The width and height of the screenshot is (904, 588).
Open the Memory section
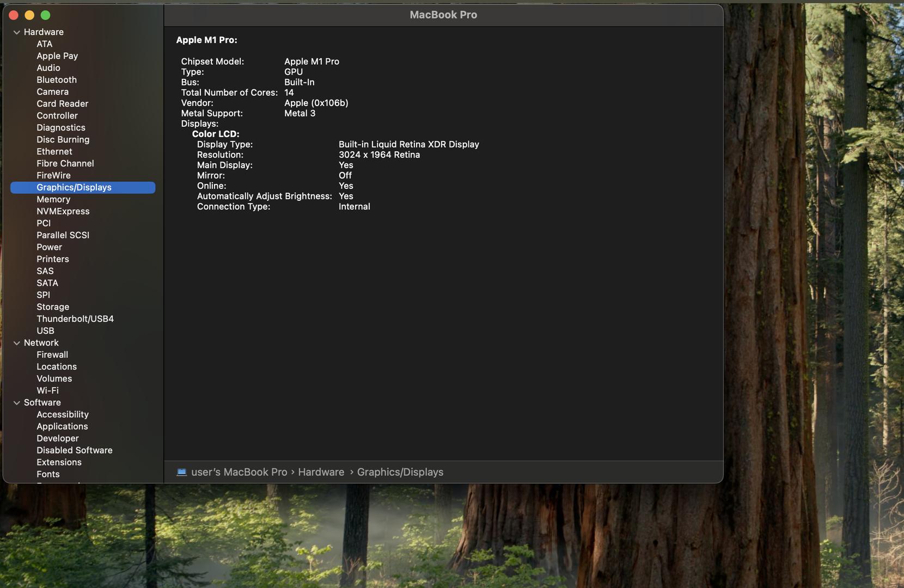[x=53, y=200]
